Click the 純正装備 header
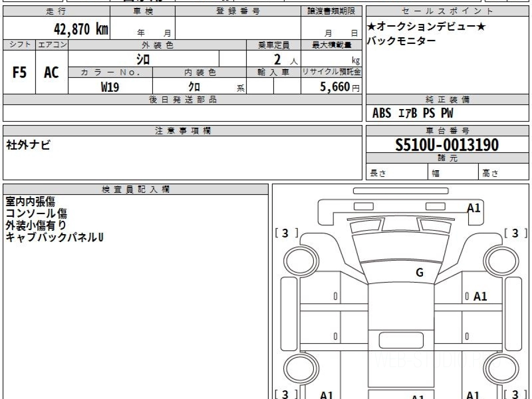The image size is (532, 399). point(447,100)
